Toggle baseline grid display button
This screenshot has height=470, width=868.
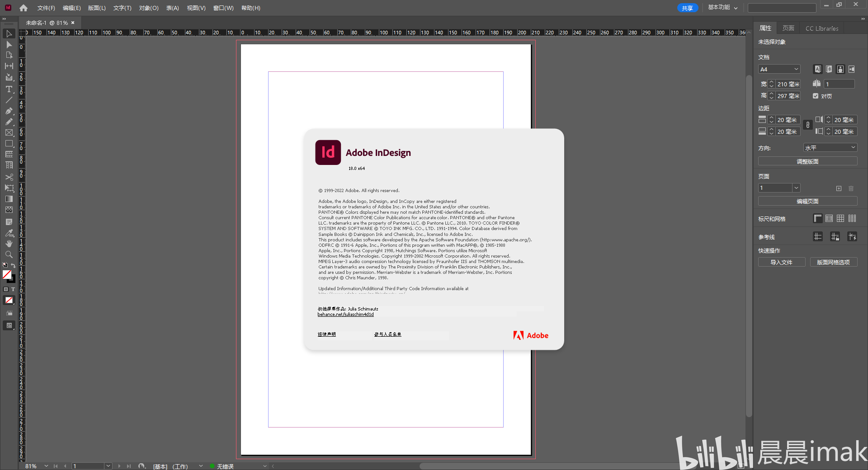point(829,219)
